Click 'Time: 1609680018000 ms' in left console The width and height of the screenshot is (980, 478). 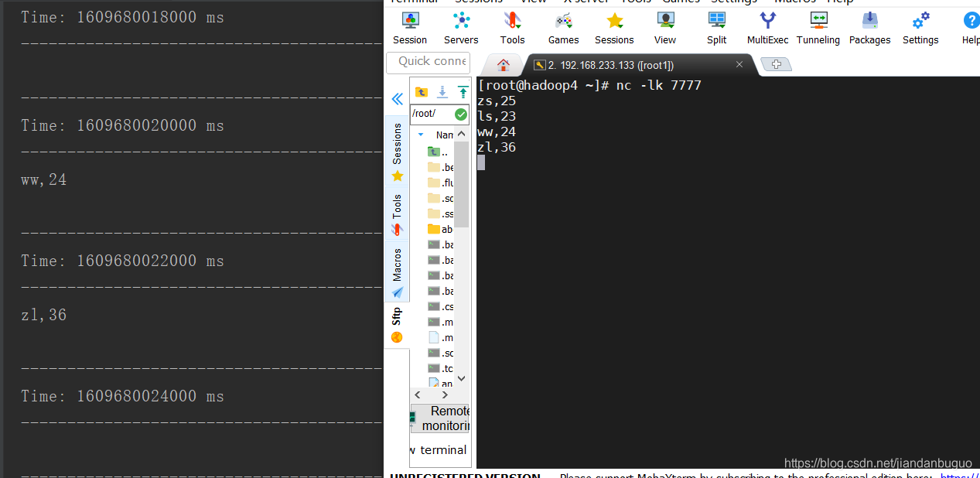[122, 17]
